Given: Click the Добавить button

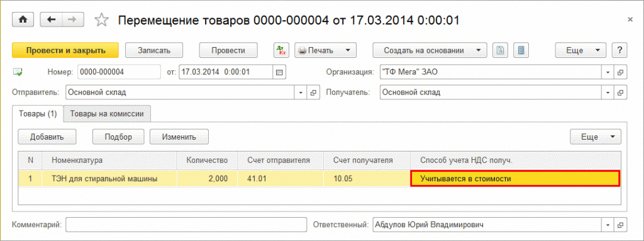Looking at the screenshot, I should pyautogui.click(x=47, y=137).
